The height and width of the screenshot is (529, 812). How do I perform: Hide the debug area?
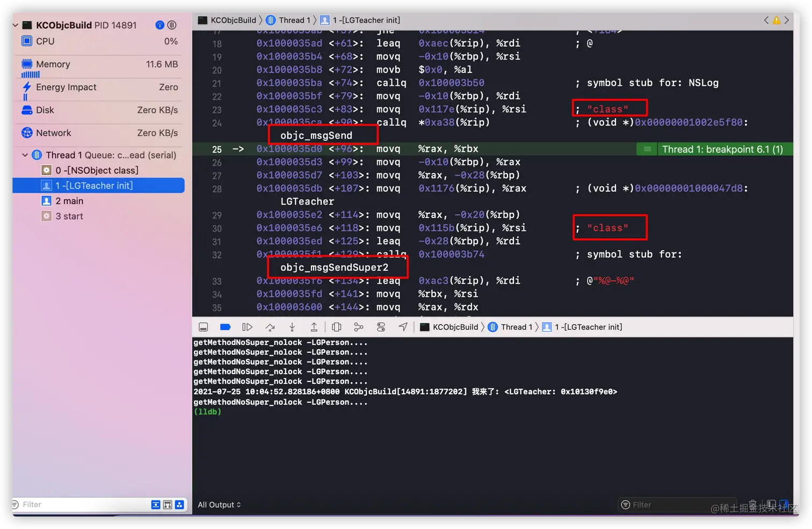click(x=203, y=327)
